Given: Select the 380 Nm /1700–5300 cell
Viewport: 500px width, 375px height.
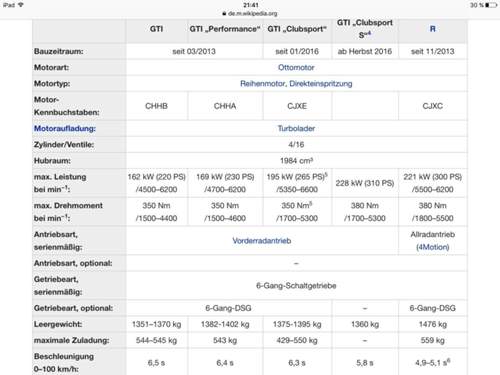Looking at the screenshot, I should (x=365, y=212).
